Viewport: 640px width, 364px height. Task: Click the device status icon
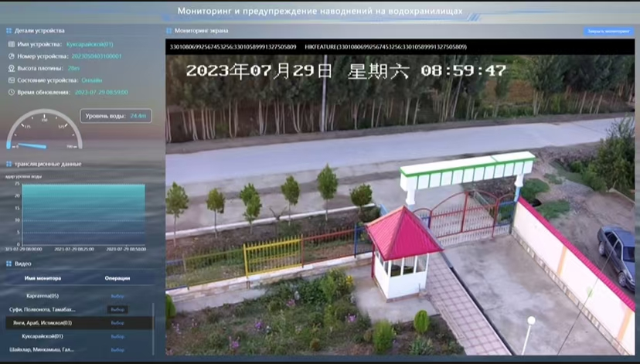click(10, 80)
